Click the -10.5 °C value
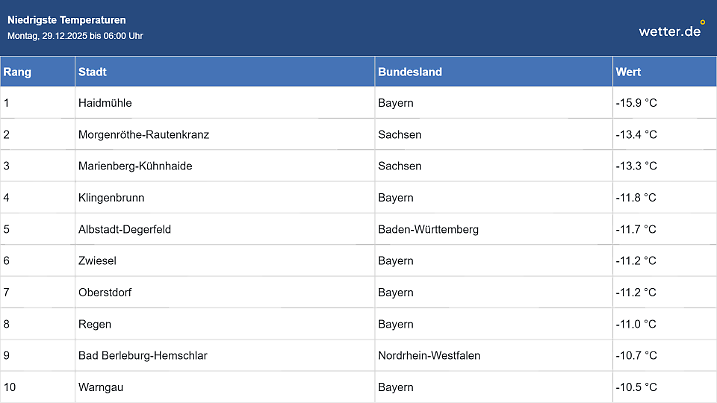The width and height of the screenshot is (717, 403). click(x=636, y=387)
